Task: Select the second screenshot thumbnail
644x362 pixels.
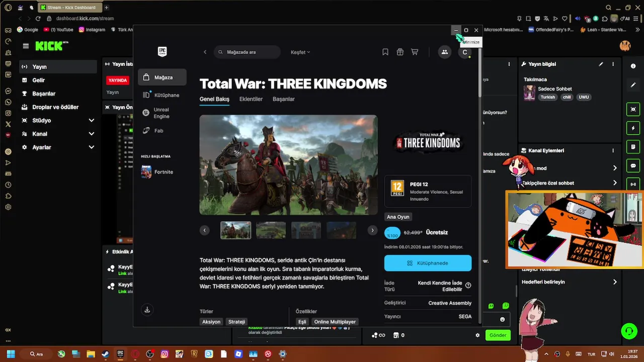Action: 271,230
